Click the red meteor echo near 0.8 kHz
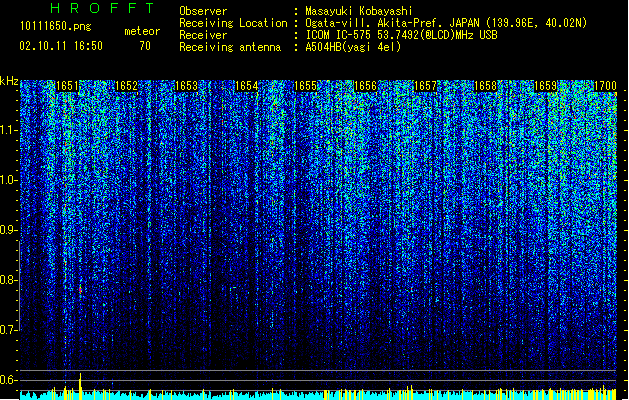 pyautogui.click(x=80, y=290)
